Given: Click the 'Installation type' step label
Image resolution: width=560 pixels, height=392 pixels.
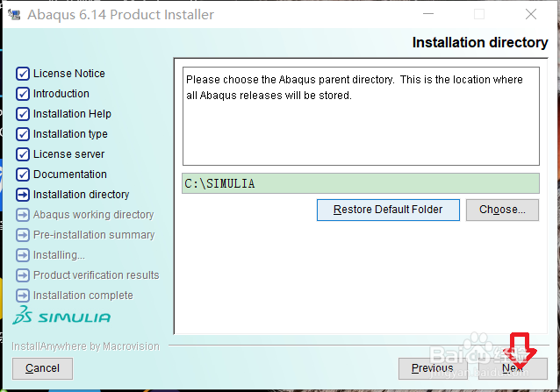Looking at the screenshot, I should 70,134.
